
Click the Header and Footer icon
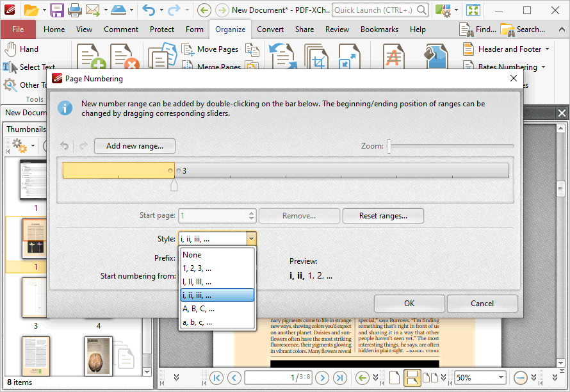[468, 49]
